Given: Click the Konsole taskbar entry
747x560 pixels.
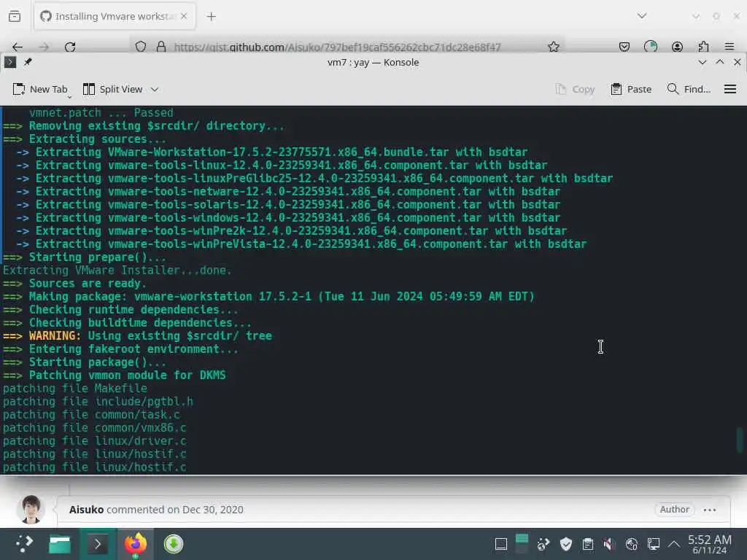Looking at the screenshot, I should pos(98,544).
